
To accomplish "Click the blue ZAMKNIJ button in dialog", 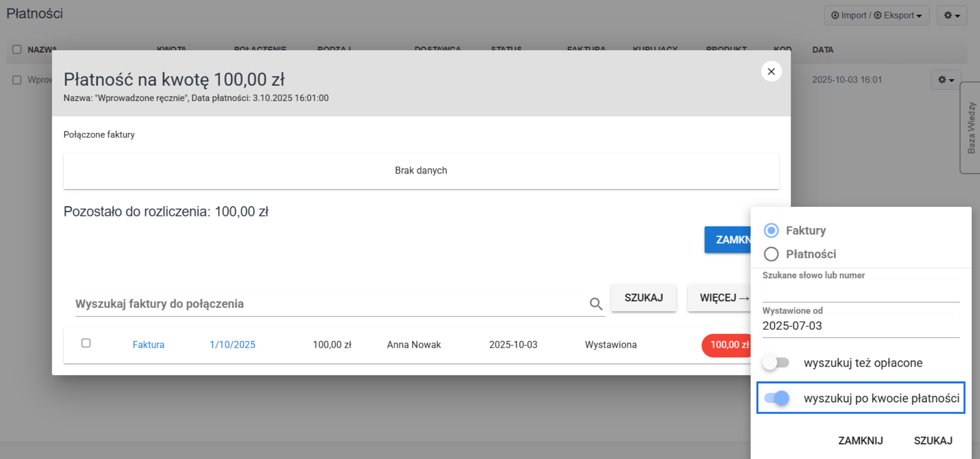I will (728, 239).
